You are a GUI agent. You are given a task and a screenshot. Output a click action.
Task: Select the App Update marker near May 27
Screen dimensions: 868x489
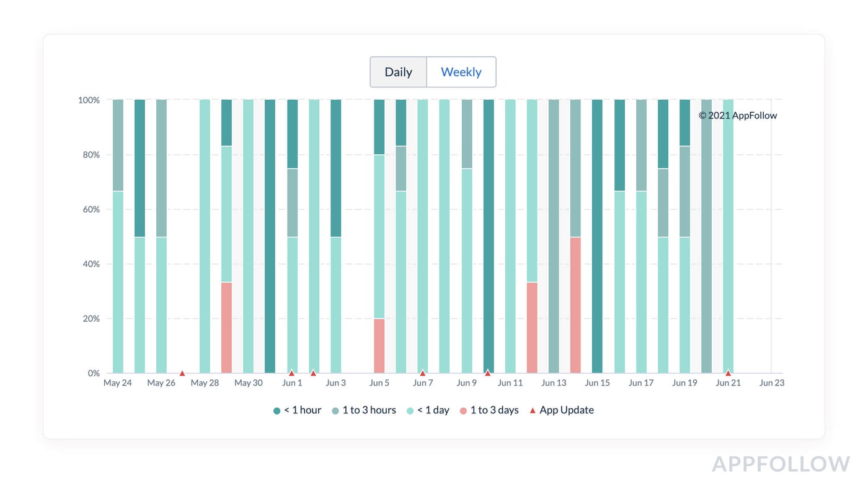(182, 373)
